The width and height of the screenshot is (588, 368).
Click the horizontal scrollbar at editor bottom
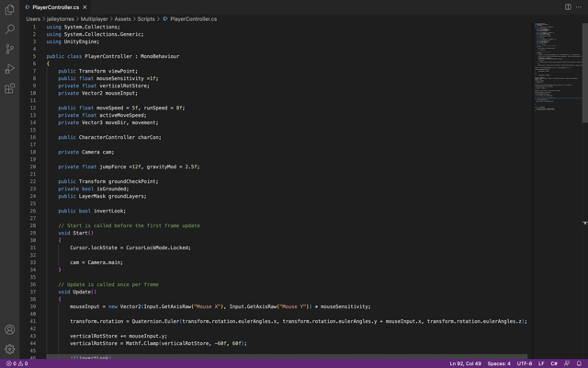[x=287, y=356]
